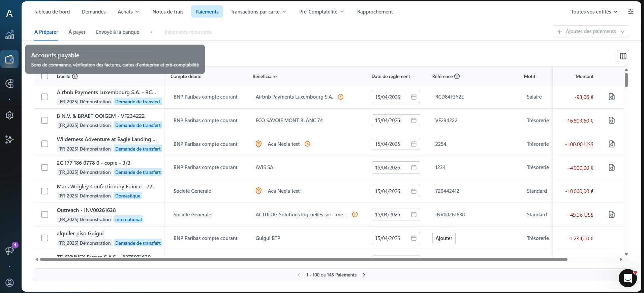Open the Ajouter des paiements dropdown
The width and height of the screenshot is (644, 293).
[591, 31]
